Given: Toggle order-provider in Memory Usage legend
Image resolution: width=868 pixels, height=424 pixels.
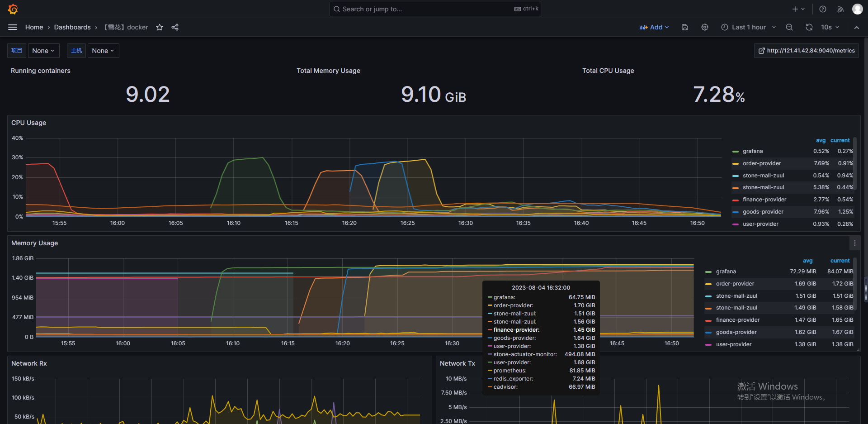Looking at the screenshot, I should point(735,284).
